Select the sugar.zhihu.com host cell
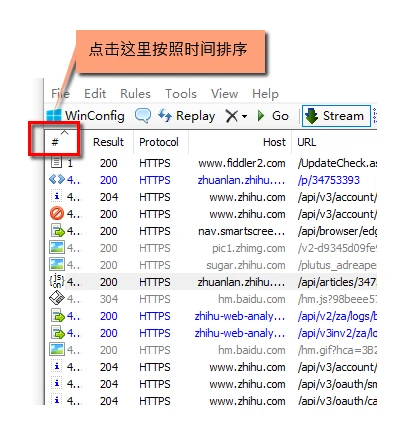Screen dimensions: 407x435 (x=246, y=265)
